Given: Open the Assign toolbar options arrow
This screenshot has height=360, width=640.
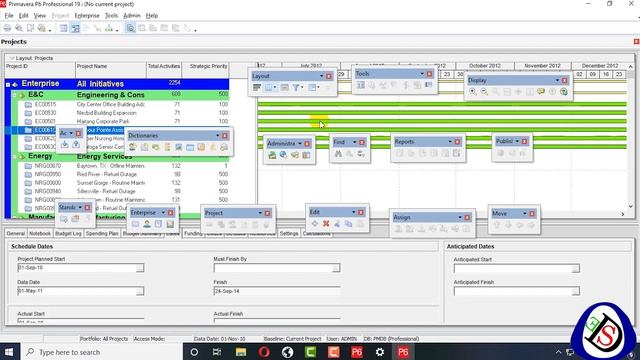Looking at the screenshot, I should coord(460,218).
